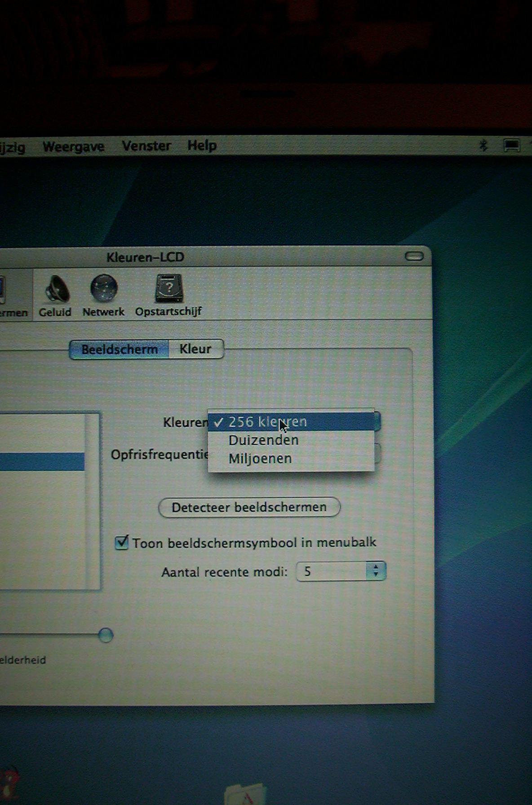Switch to the Kleur tab
This screenshot has width=532, height=805.
pos(195,349)
